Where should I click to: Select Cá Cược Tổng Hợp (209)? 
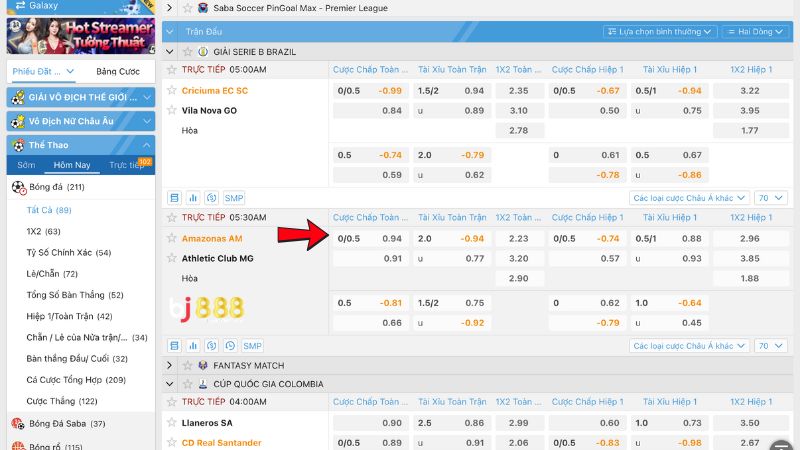[76, 380]
